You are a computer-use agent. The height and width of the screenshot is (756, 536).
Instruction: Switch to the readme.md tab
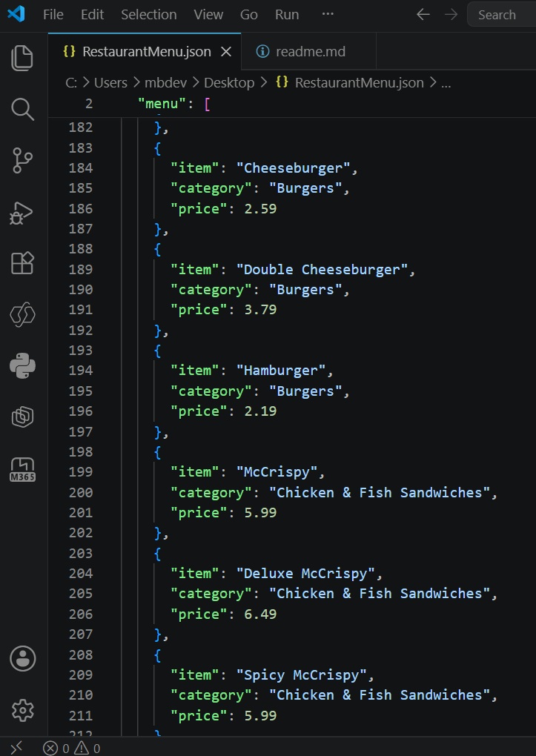308,52
